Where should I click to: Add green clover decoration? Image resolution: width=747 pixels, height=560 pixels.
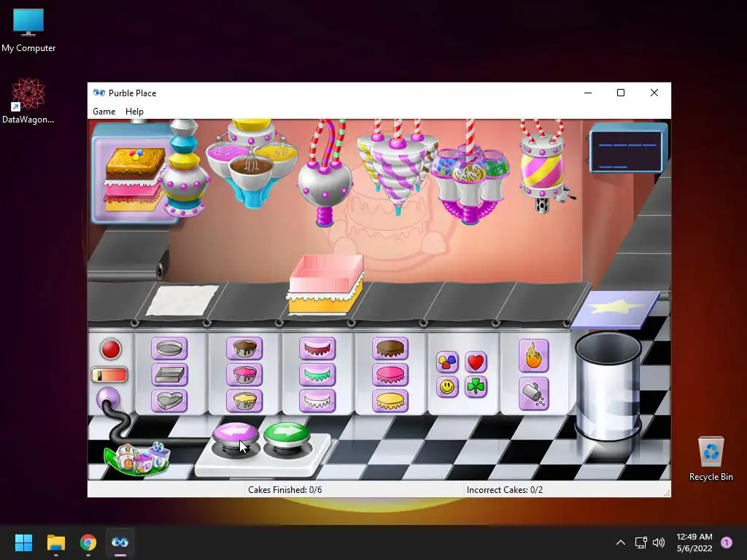(x=476, y=386)
